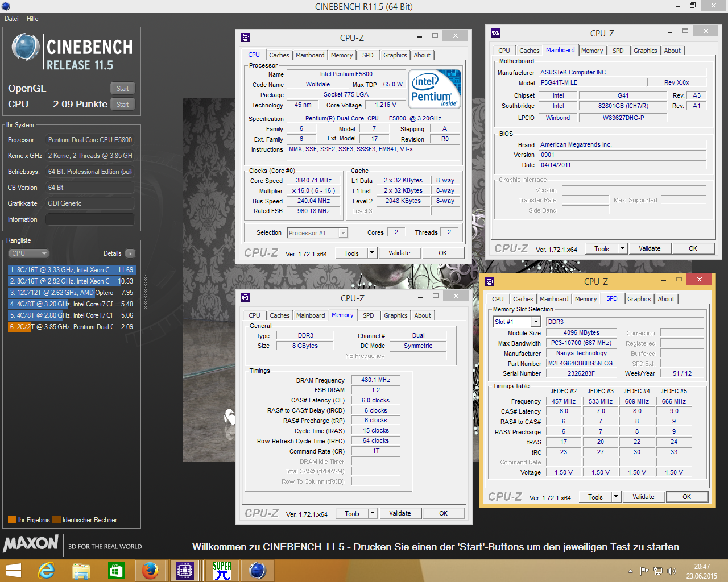Click the CPU-Z icon in the Memory window title bar
The image size is (728, 582).
tap(246, 298)
